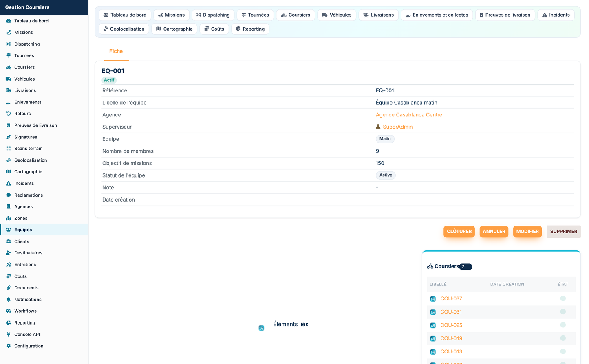Image resolution: width=589 pixels, height=364 pixels.
Task: Click the Dispatching shuffle icon in sidebar
Action: point(8,44)
